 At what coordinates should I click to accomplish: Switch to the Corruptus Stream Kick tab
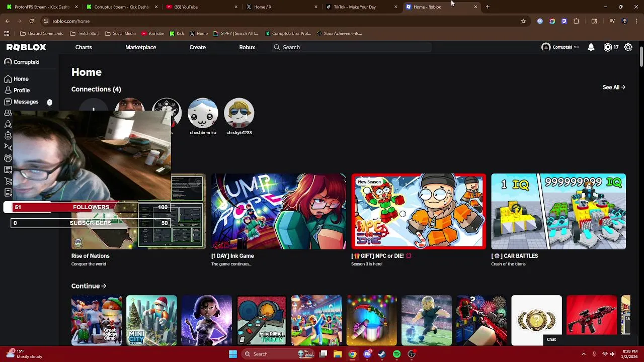coord(122,7)
